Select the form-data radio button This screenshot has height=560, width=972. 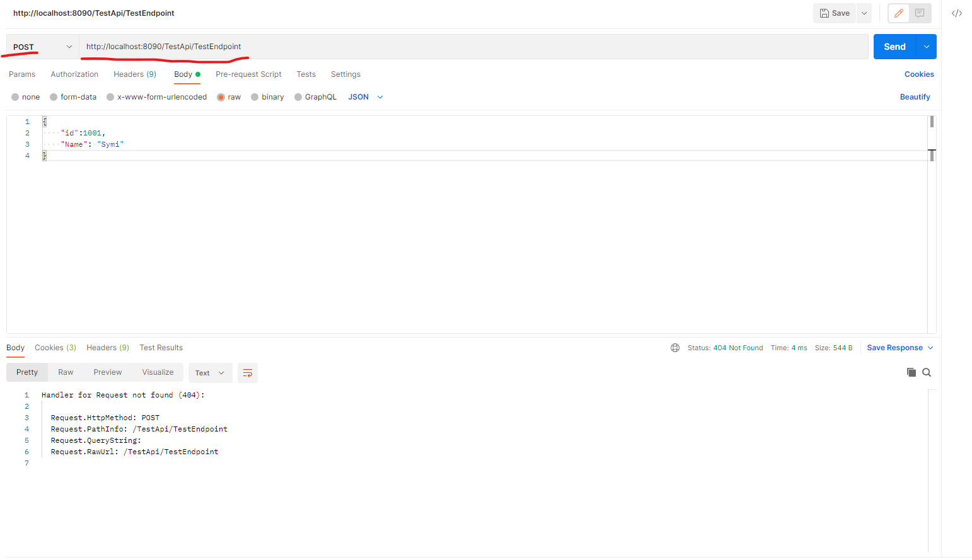pyautogui.click(x=54, y=97)
